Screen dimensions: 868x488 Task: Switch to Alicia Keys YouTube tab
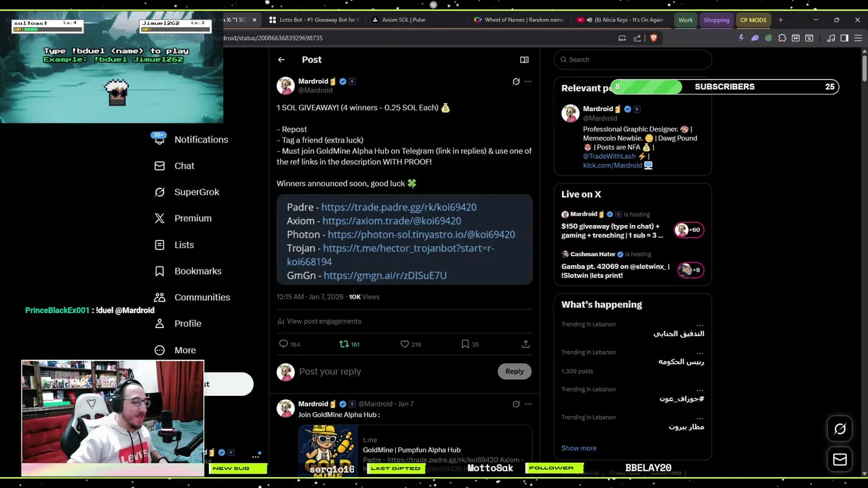(620, 20)
